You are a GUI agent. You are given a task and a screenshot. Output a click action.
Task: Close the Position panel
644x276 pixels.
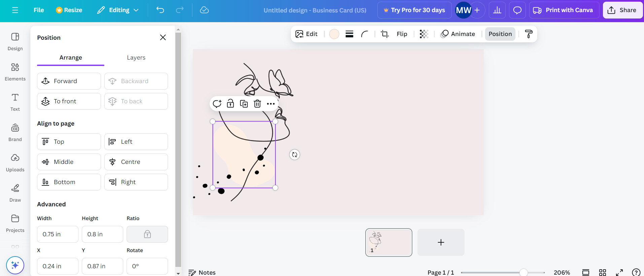[163, 37]
